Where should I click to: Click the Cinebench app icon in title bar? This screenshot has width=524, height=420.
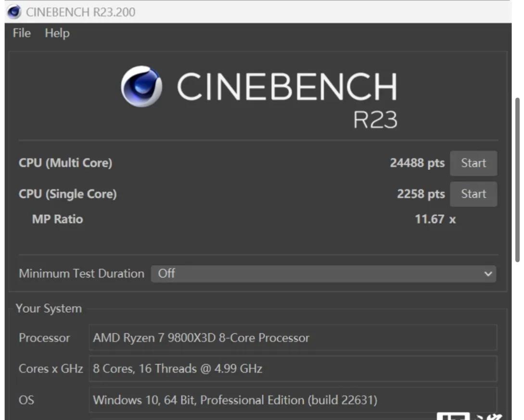[x=14, y=12]
